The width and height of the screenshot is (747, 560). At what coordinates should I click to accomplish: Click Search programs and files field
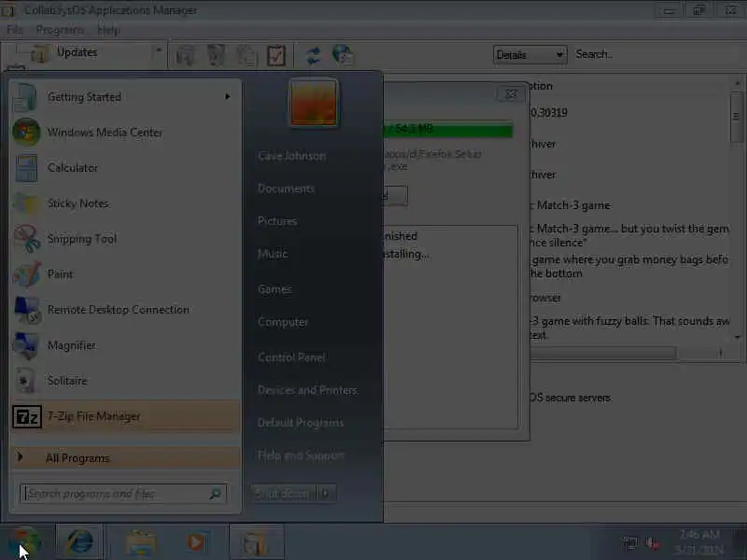[123, 494]
